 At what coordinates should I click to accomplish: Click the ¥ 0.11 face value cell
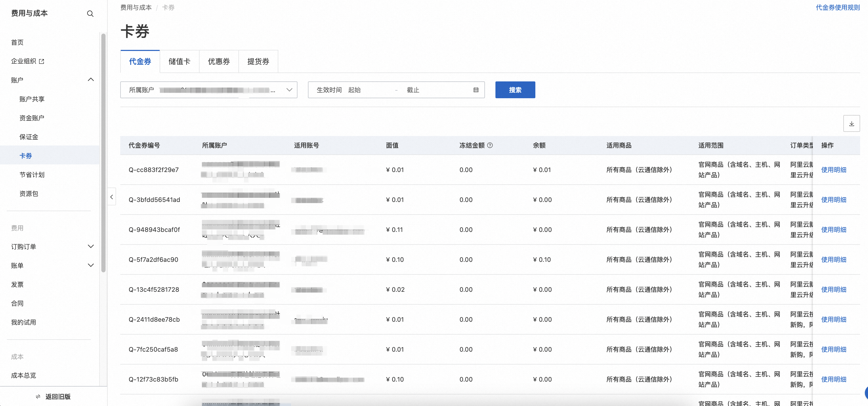point(394,230)
